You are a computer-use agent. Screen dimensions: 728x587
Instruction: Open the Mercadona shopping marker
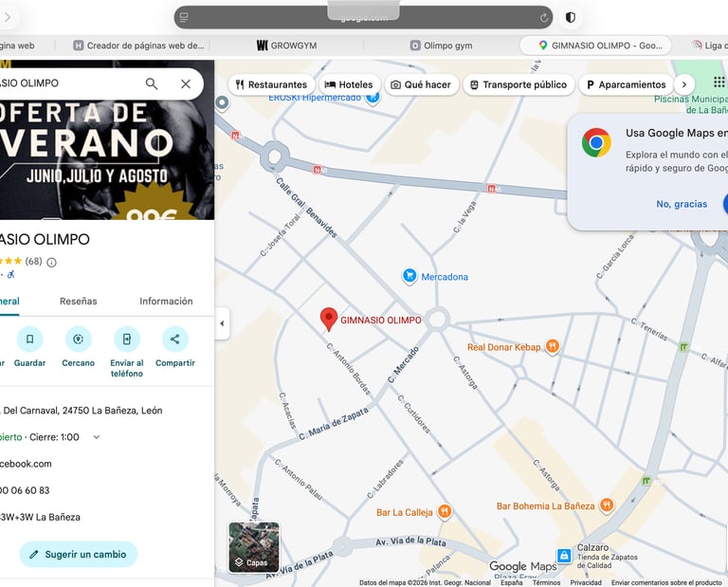pyautogui.click(x=409, y=276)
